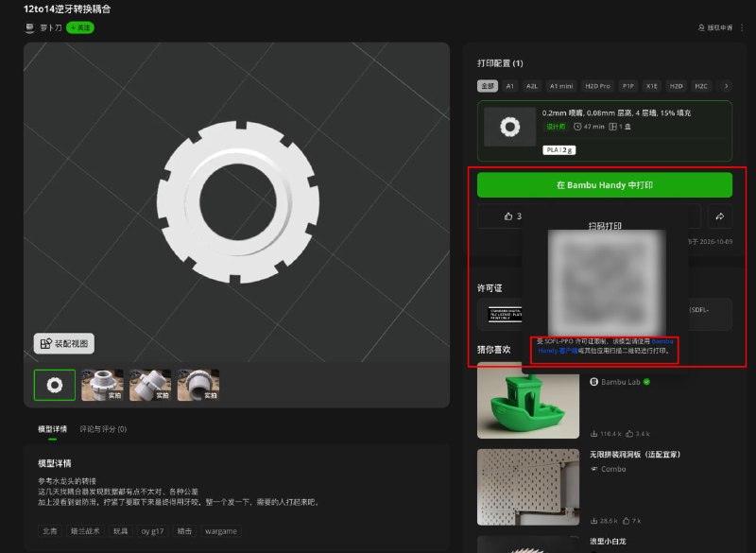Viewport: 756px width, 553px height.
Task: Click the 塔兰战术 tag
Action: 85,531
